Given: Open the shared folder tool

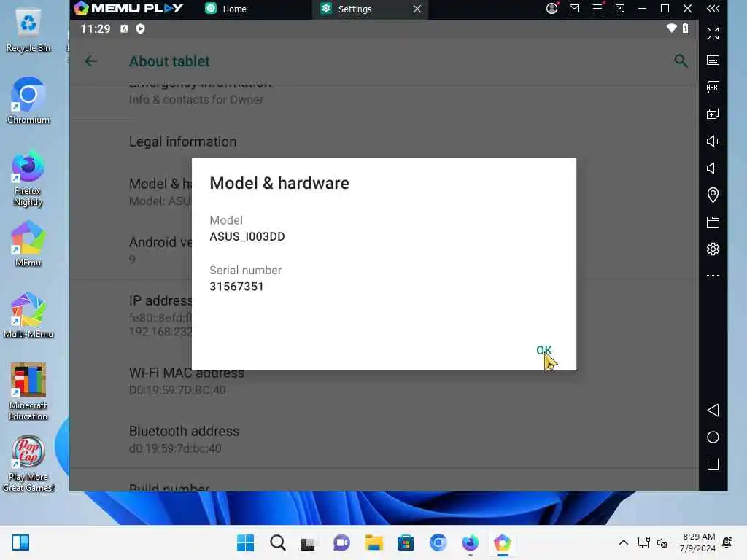Looking at the screenshot, I should (713, 222).
